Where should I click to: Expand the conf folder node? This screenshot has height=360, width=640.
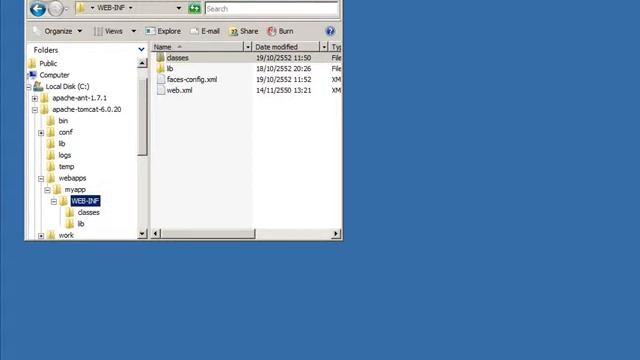[41, 133]
